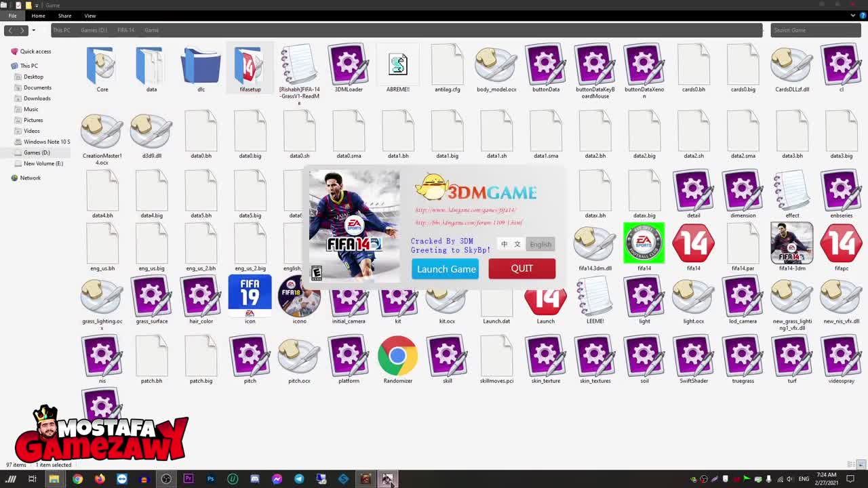
Task: Open the Share ribbon tab
Action: click(64, 16)
